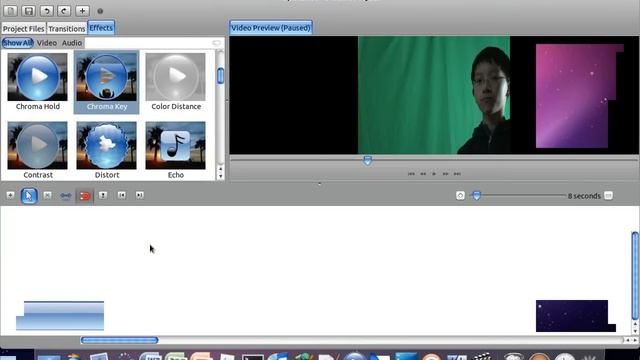Undo the last action
Screen dimensions: 640x360
[x=47, y=11]
